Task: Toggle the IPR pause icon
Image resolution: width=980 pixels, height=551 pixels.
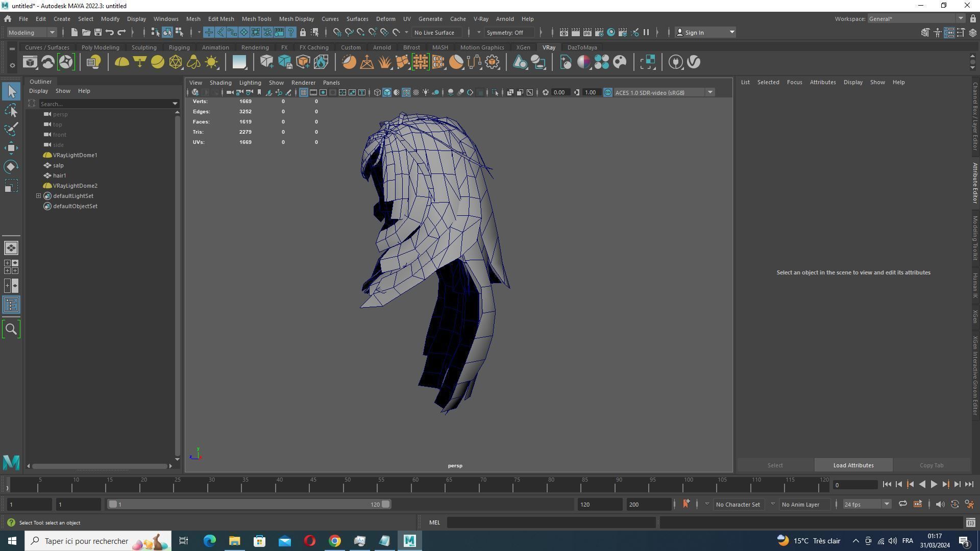Action: point(646,33)
